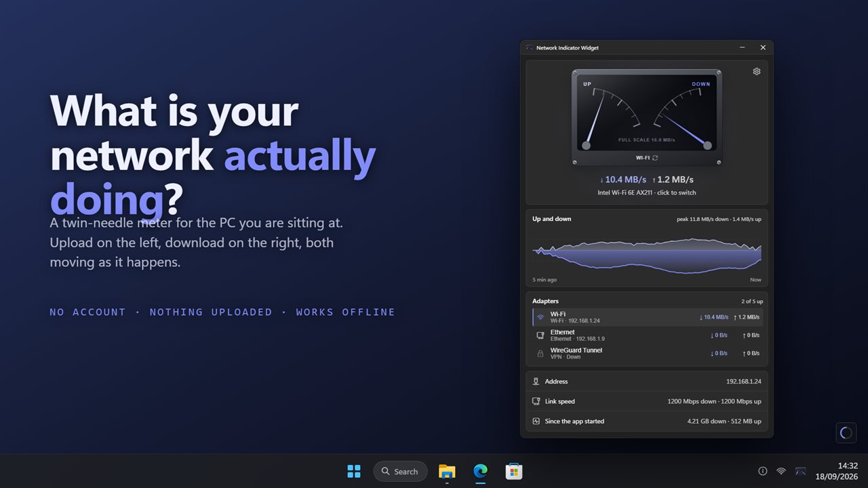Click the info icon in system tray

(762, 471)
